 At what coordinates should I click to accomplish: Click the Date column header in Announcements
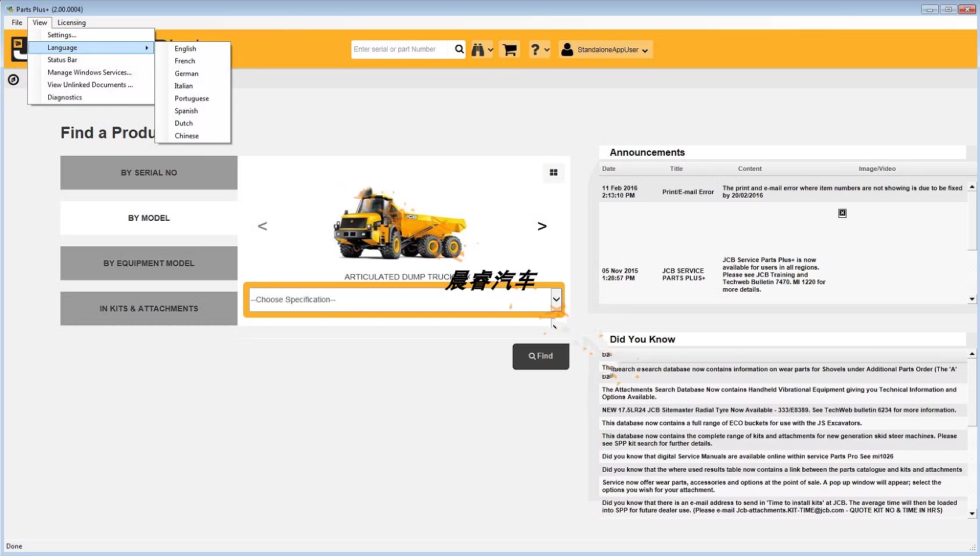click(608, 168)
